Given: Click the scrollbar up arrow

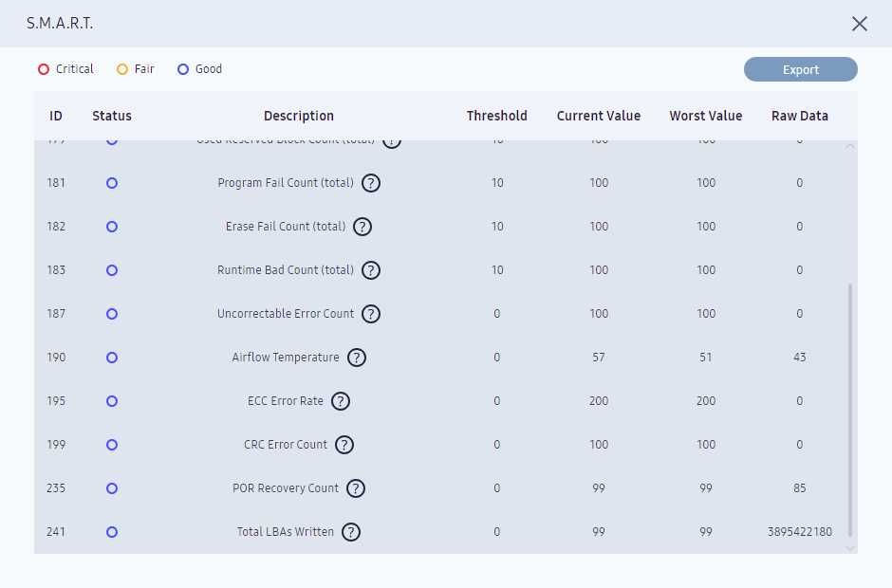Looking at the screenshot, I should [x=850, y=146].
